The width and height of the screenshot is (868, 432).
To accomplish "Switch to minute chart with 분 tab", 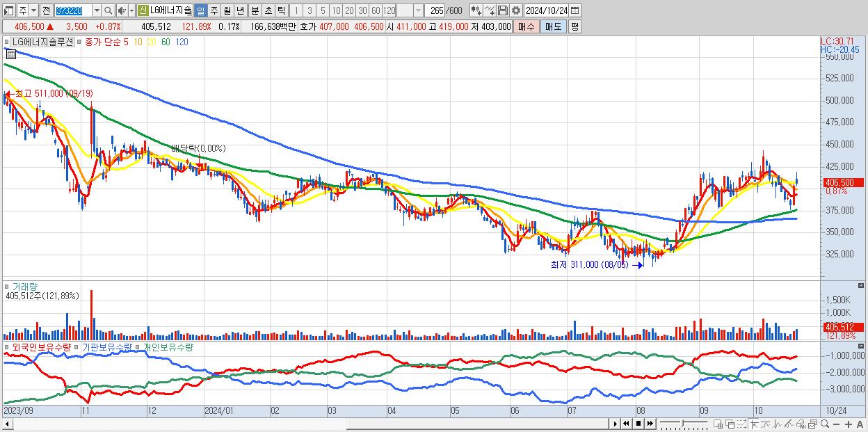I will [x=255, y=11].
